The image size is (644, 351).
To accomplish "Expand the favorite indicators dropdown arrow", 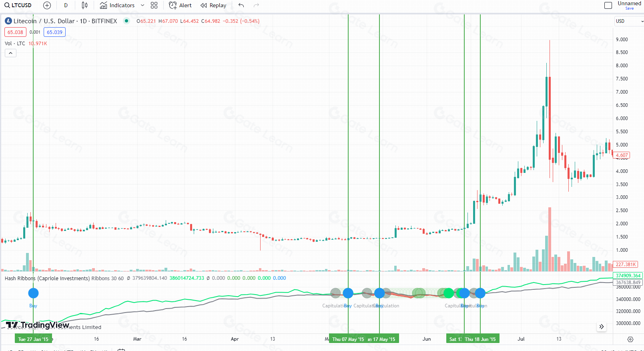I will [142, 5].
